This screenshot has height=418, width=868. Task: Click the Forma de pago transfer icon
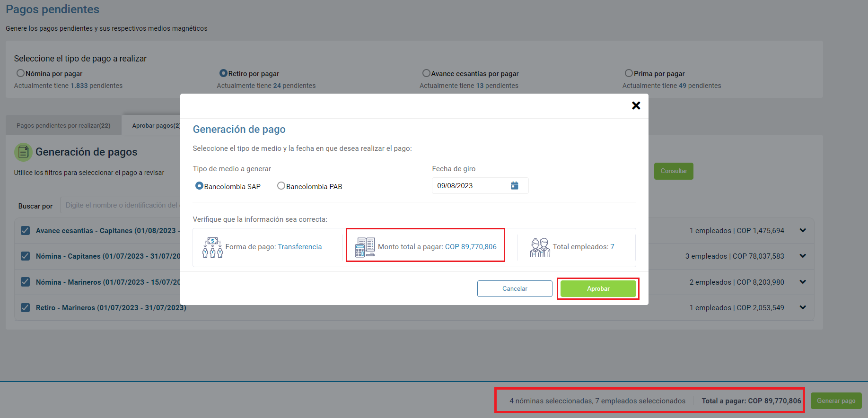click(x=213, y=247)
